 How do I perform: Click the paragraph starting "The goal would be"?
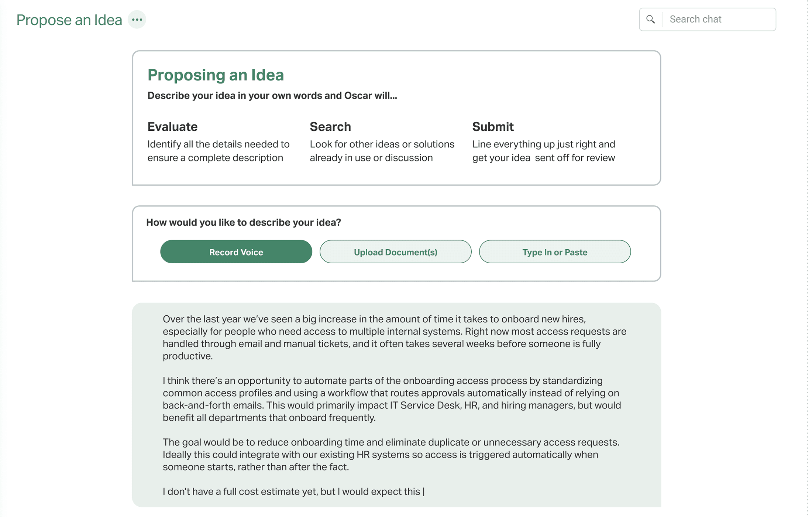coord(391,454)
